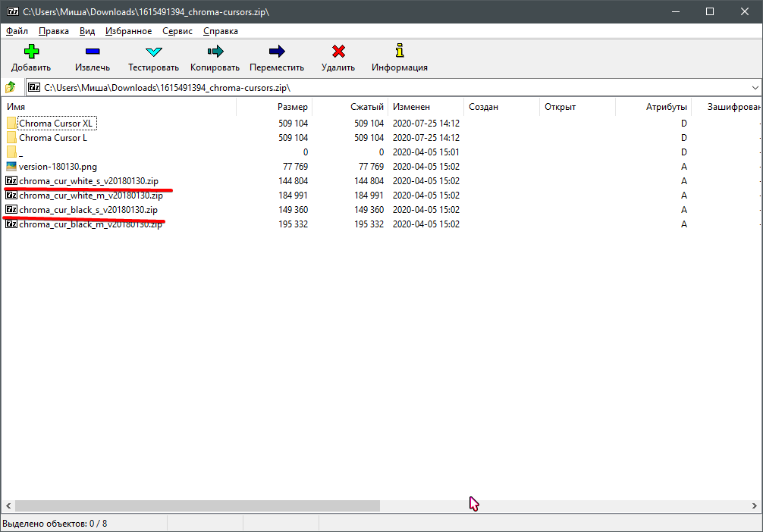Open the Сервис menu
This screenshot has height=532, width=763.
[177, 31]
